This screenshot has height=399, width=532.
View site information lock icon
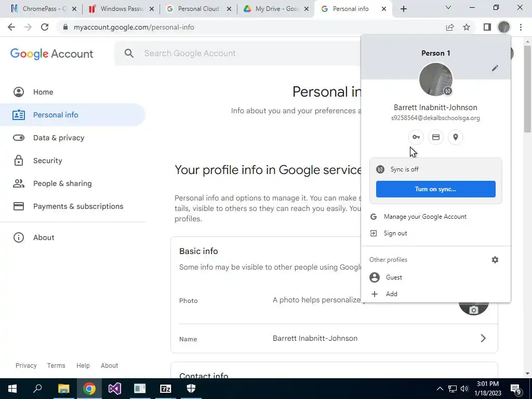(65, 27)
